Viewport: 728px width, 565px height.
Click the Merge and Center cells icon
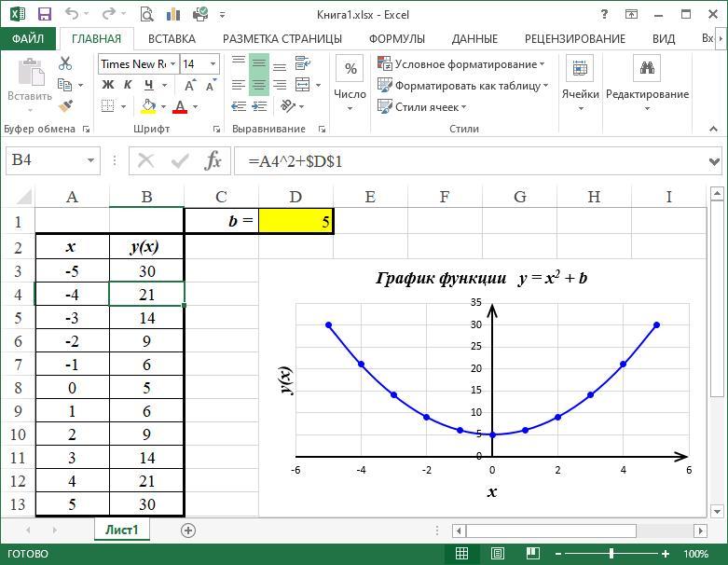point(302,85)
